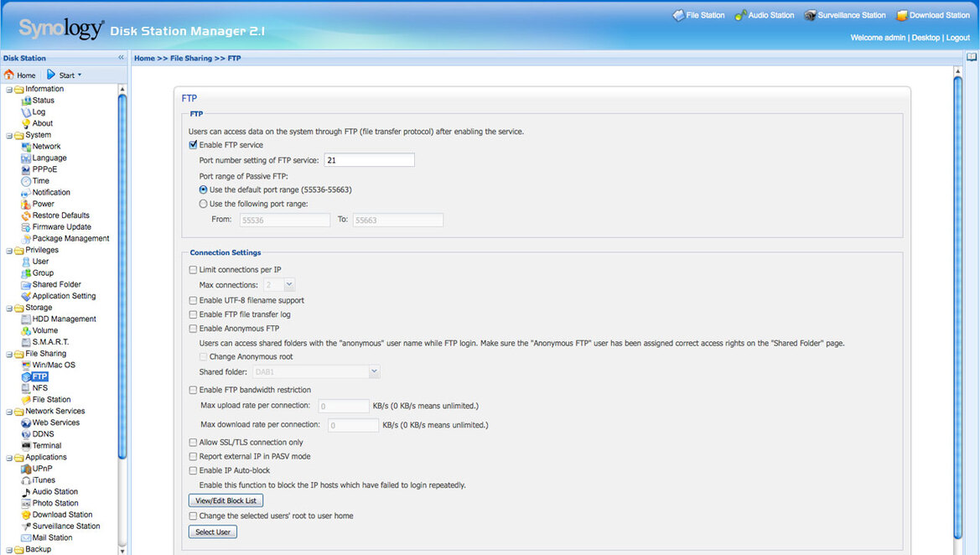Open the Log item icon

(x=26, y=112)
